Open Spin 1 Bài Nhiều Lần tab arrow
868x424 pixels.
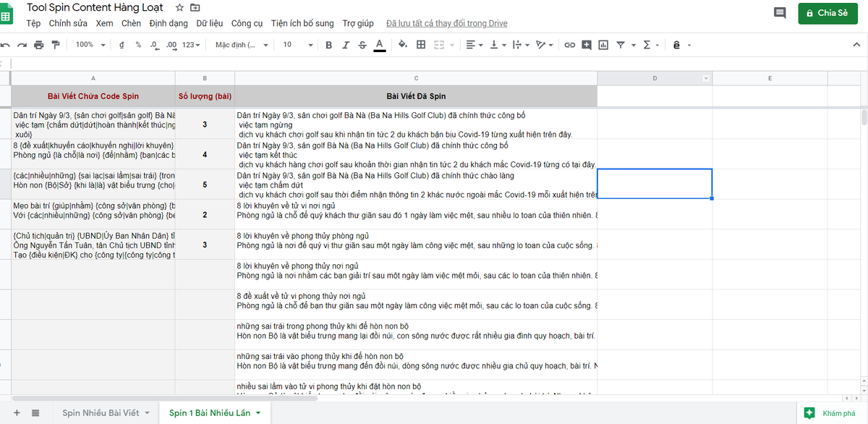258,412
